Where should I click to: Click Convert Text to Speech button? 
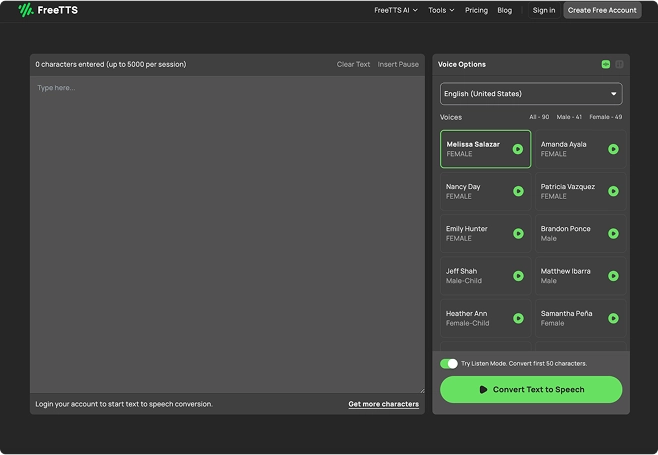tap(531, 390)
